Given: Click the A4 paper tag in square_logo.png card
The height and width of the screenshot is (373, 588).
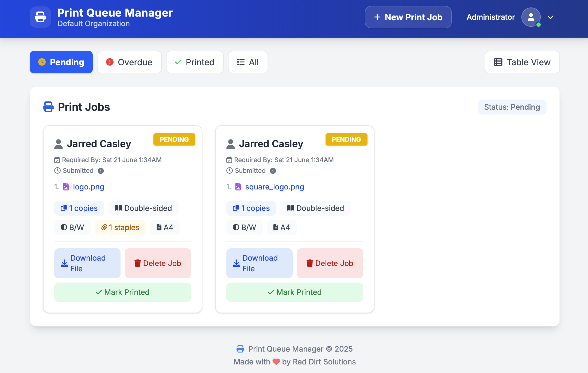Looking at the screenshot, I should pyautogui.click(x=282, y=227).
